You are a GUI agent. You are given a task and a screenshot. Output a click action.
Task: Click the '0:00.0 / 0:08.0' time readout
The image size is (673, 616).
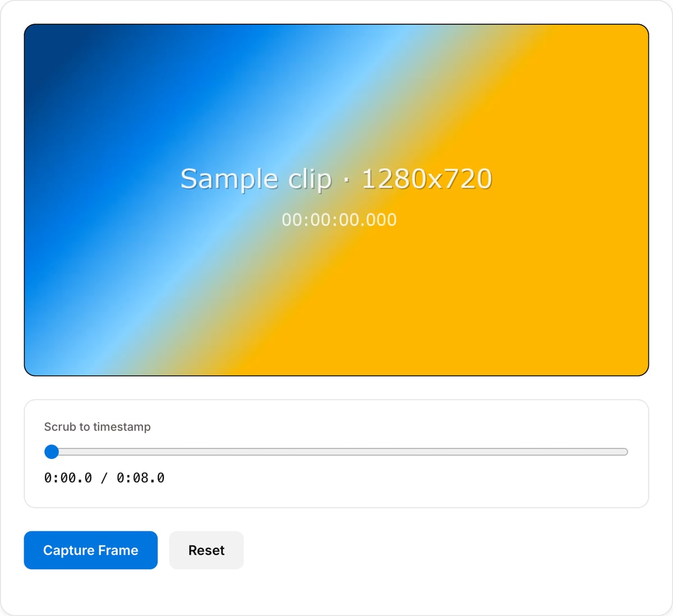pos(104,478)
